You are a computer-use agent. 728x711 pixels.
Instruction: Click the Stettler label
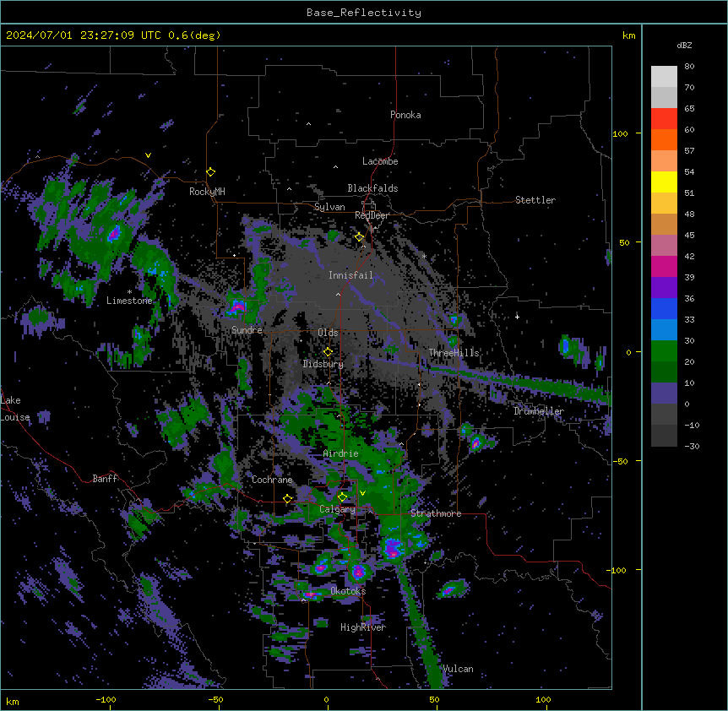coord(535,200)
